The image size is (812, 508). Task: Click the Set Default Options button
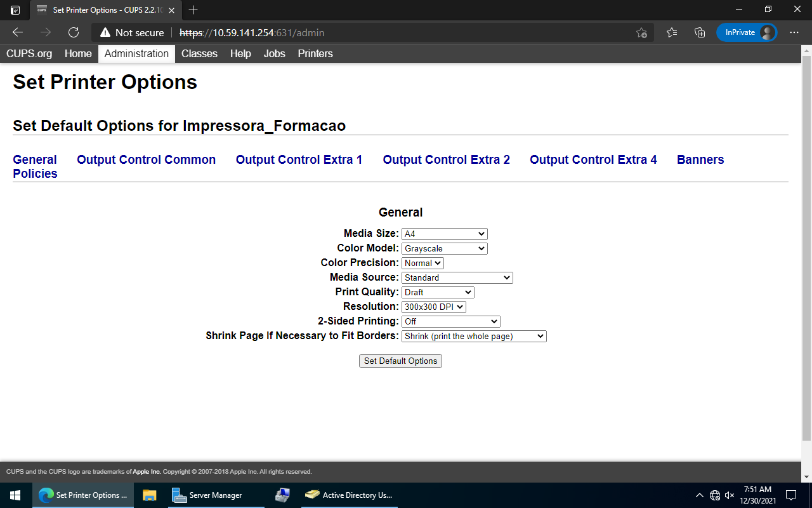click(x=400, y=361)
